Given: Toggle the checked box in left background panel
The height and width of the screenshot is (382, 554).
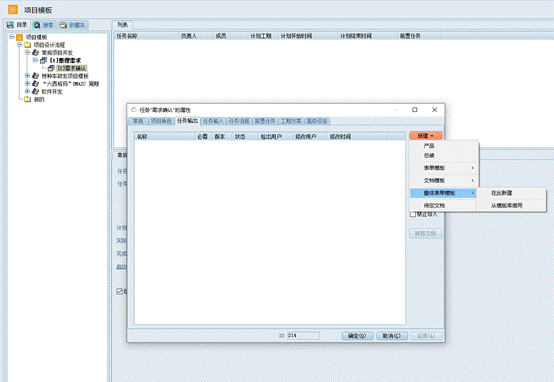Looking at the screenshot, I should (119, 291).
